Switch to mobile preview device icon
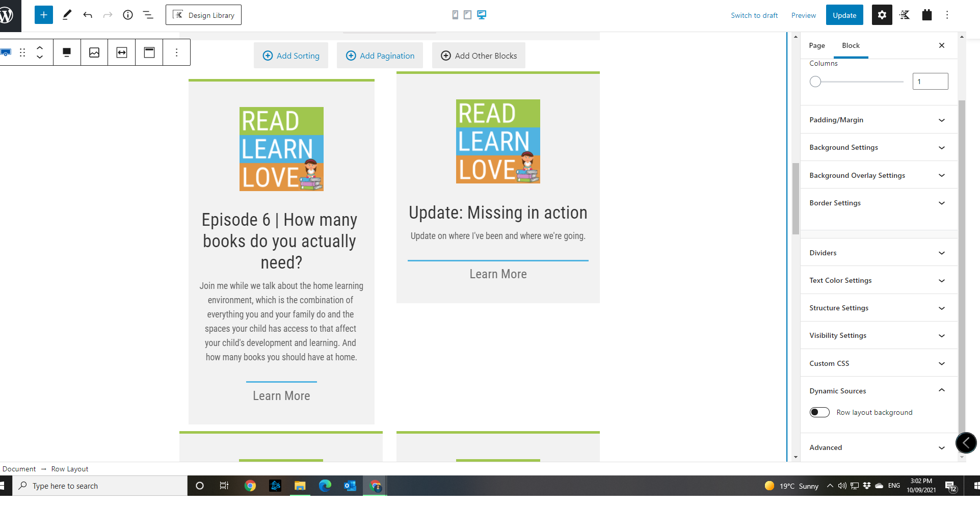This screenshot has width=980, height=505. [x=455, y=15]
